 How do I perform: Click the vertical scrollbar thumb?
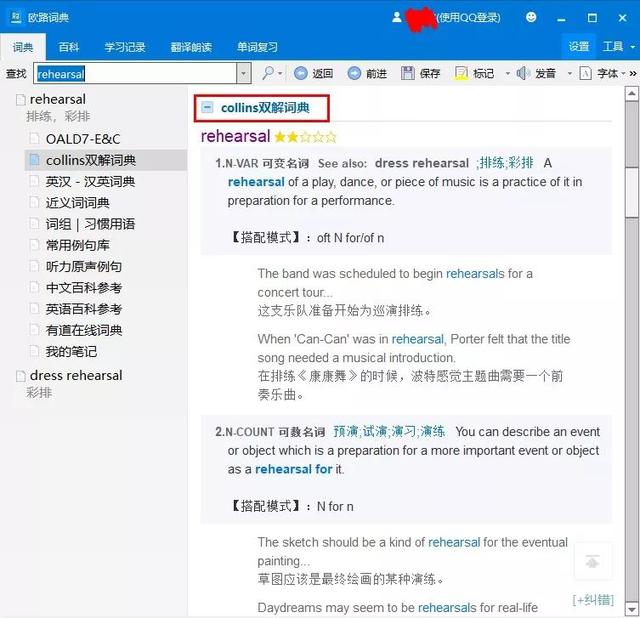pyautogui.click(x=631, y=192)
